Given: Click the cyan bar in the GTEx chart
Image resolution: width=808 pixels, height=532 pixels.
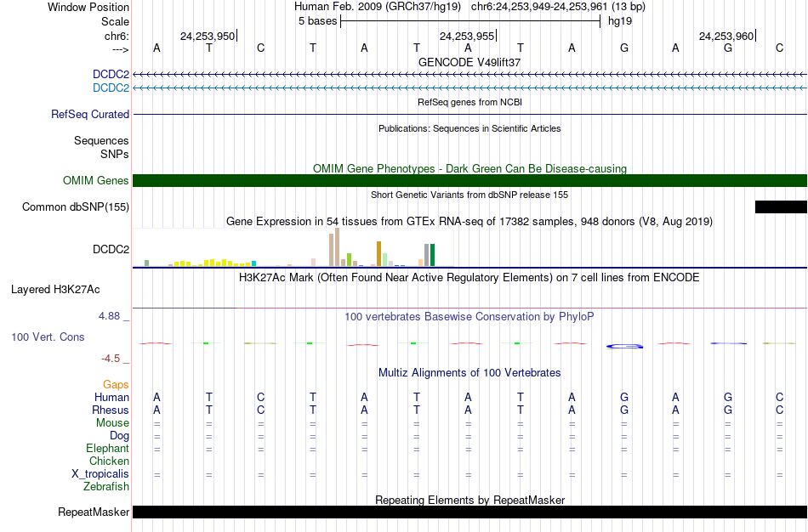Looking at the screenshot, I should [253, 263].
